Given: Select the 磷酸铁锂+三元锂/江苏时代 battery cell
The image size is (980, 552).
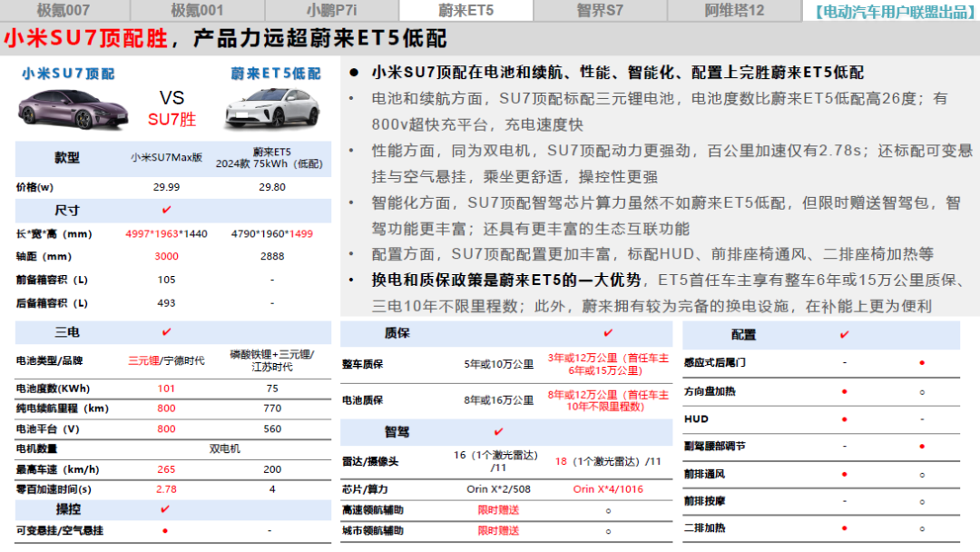Looking at the screenshot, I should point(272,360).
